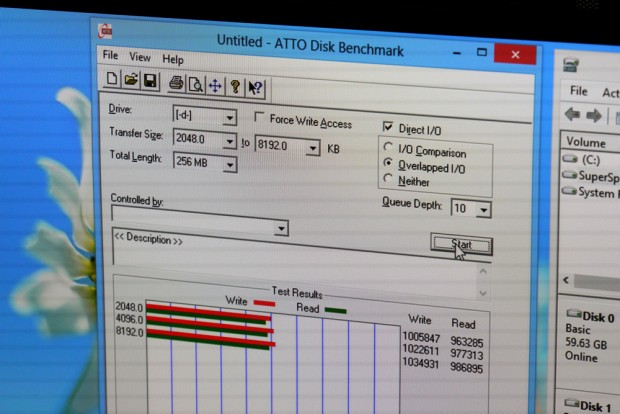Viewport: 620px width, 414px height.
Task: Click the 59.63 GB disk size text
Action: pos(586,343)
